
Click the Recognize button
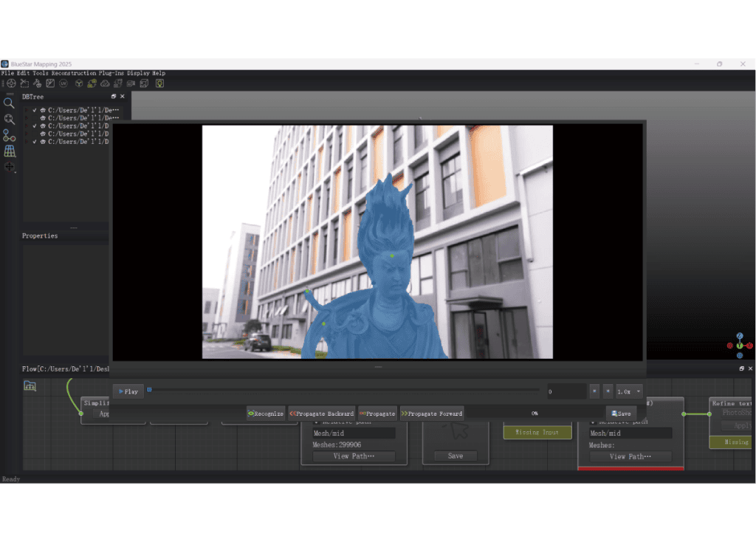pos(266,414)
